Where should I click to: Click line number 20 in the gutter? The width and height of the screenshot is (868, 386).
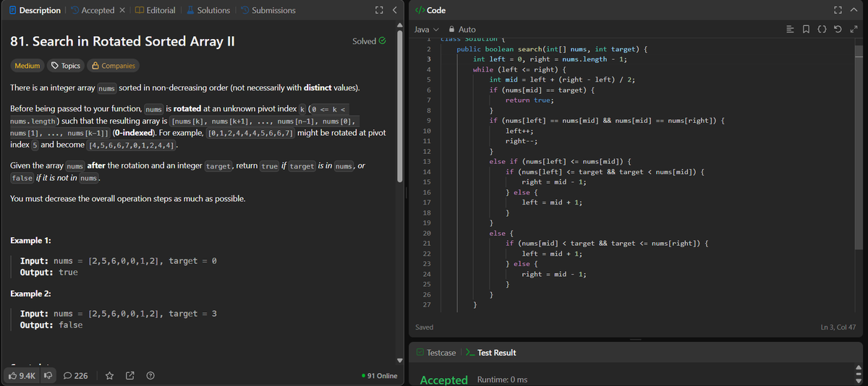pos(427,233)
